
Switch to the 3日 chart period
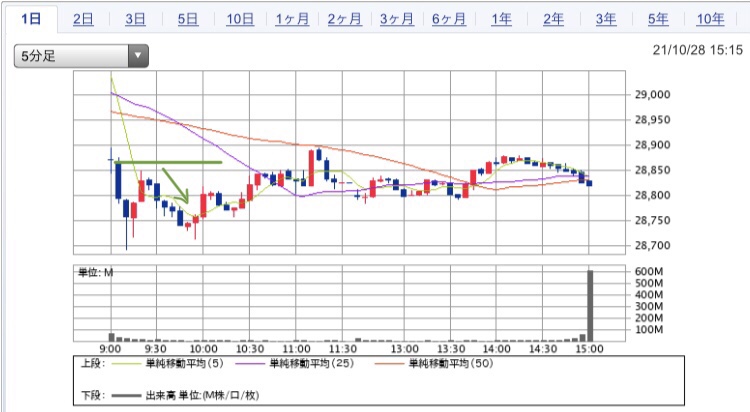(x=135, y=19)
